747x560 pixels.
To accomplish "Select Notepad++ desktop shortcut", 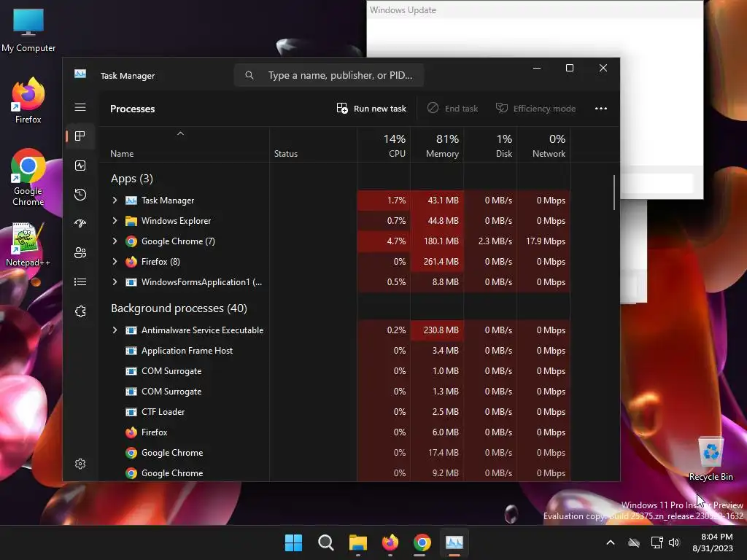I will (28, 245).
